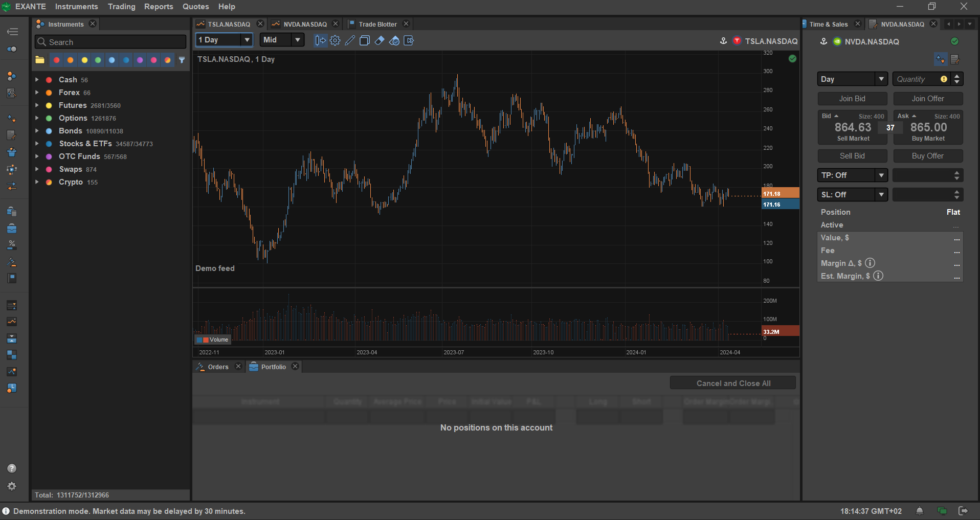980x520 pixels.
Task: Click the chart settings gear icon
Action: [x=335, y=41]
